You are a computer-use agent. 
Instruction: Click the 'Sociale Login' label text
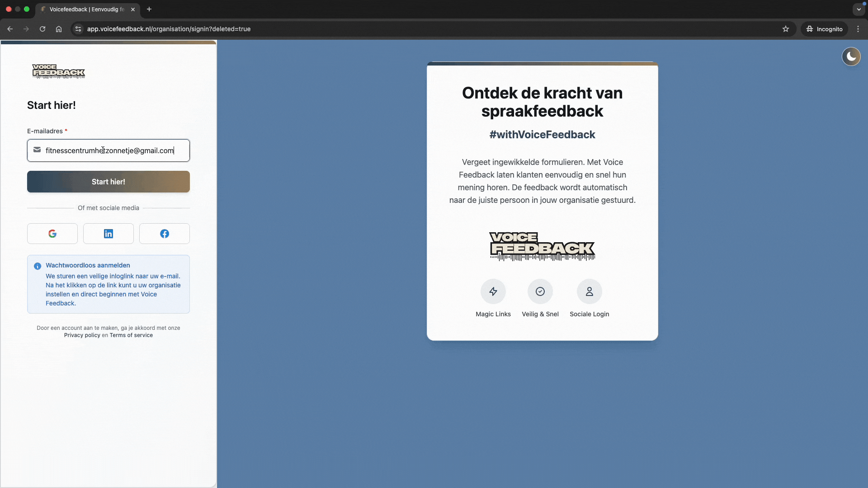pyautogui.click(x=590, y=314)
